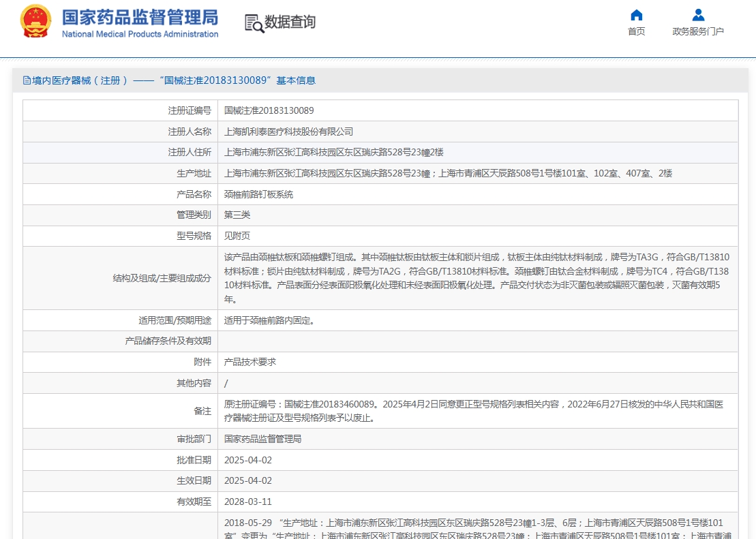
Task: Select the 注册证编号 label cell
Action: pos(190,111)
